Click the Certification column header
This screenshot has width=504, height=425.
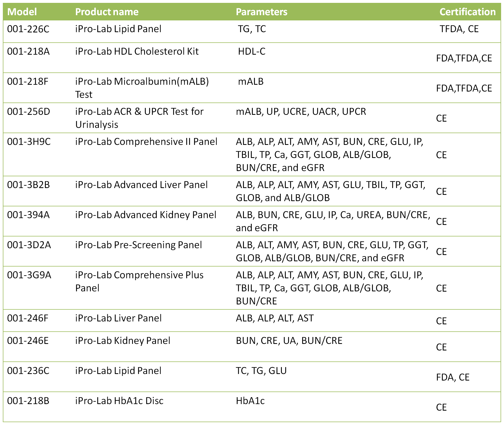pyautogui.click(x=467, y=12)
